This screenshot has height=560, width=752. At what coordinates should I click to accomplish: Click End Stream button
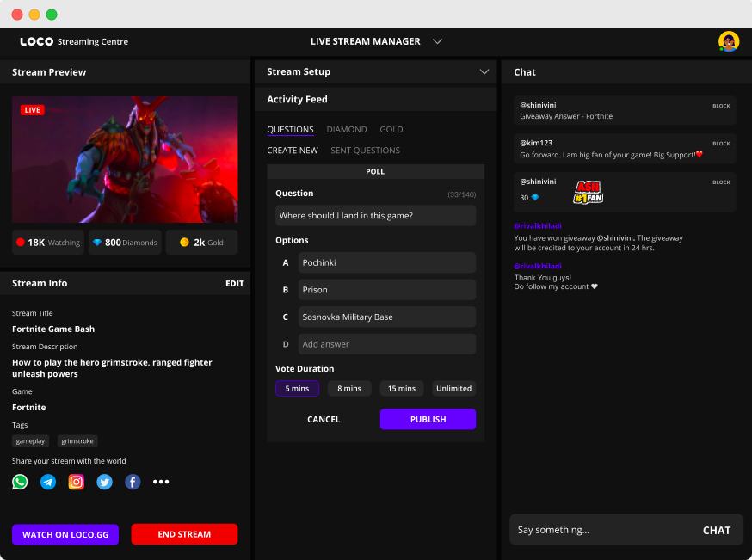(185, 534)
